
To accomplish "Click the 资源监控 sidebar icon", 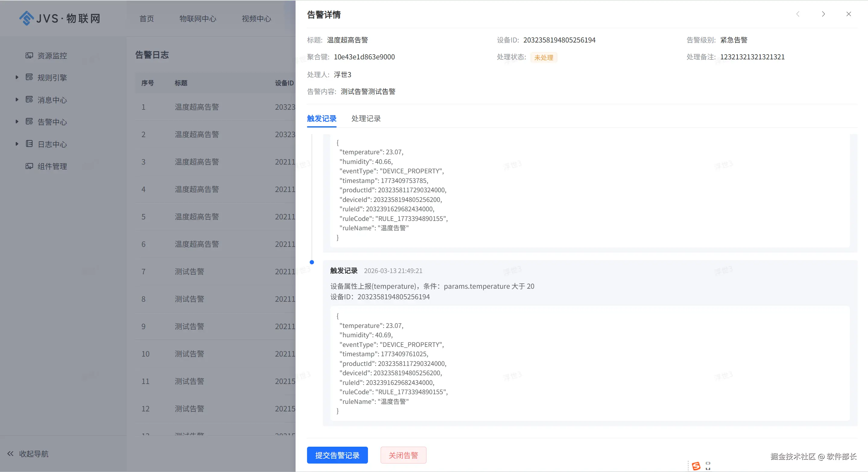I will [x=29, y=55].
